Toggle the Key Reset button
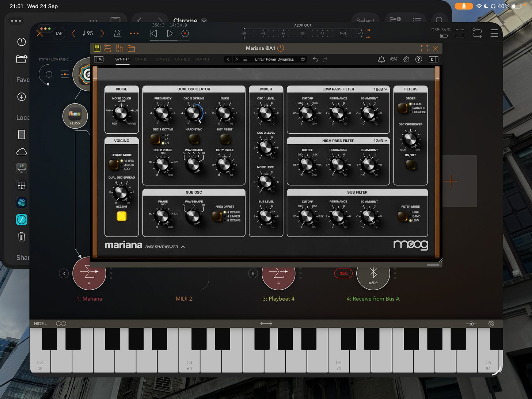532x399 pixels. coord(225,139)
